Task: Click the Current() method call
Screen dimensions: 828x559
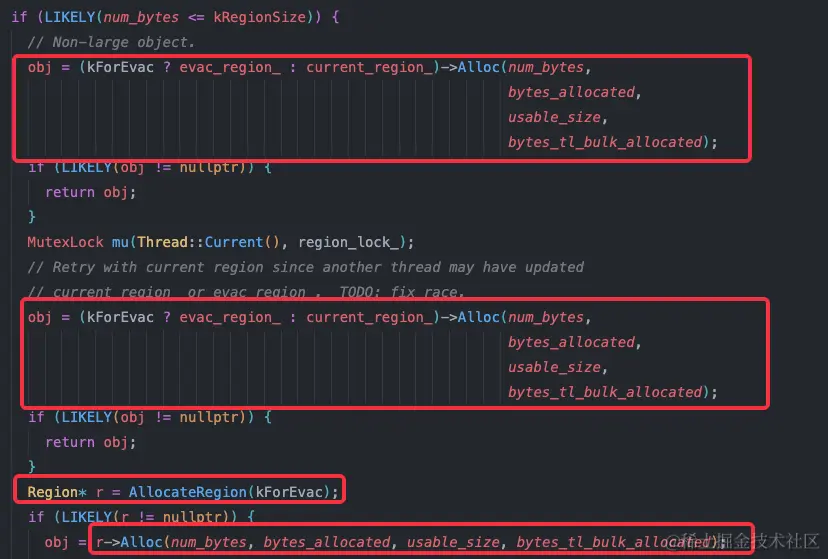Action: (x=242, y=242)
